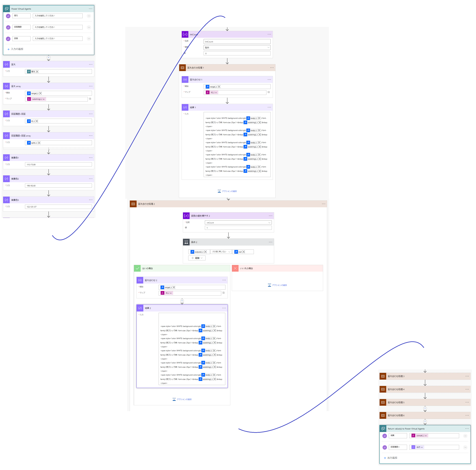Click the Return value(s) to Power Virtual Agents icon
This screenshot has height=470, width=476.
[x=383, y=429]
